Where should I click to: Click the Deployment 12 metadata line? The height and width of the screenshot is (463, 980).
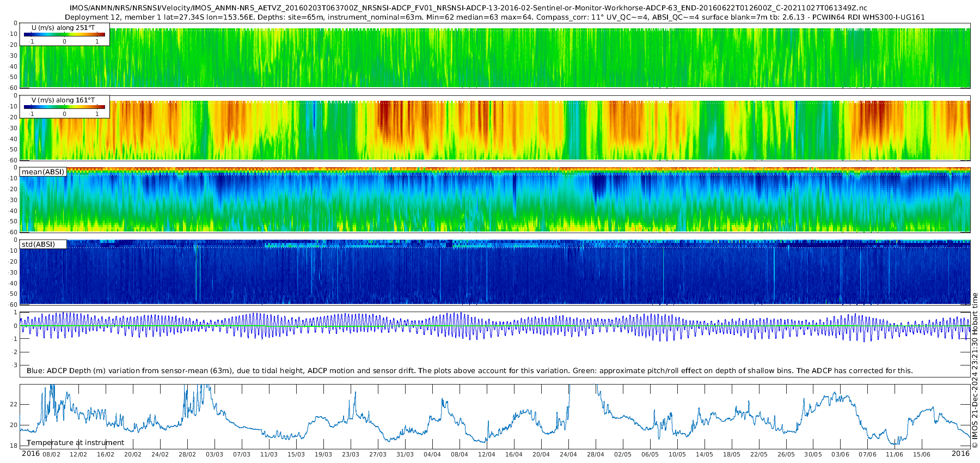tap(494, 17)
